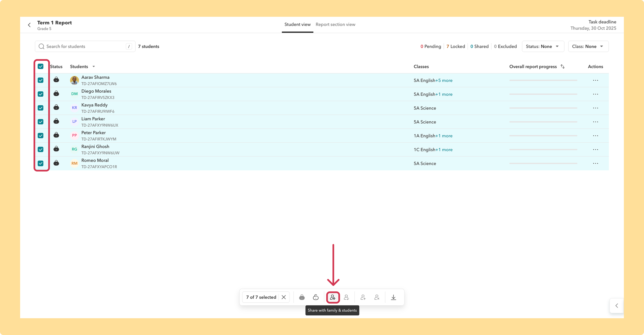Share with family & students
This screenshot has height=335, width=644.
pyautogui.click(x=333, y=297)
